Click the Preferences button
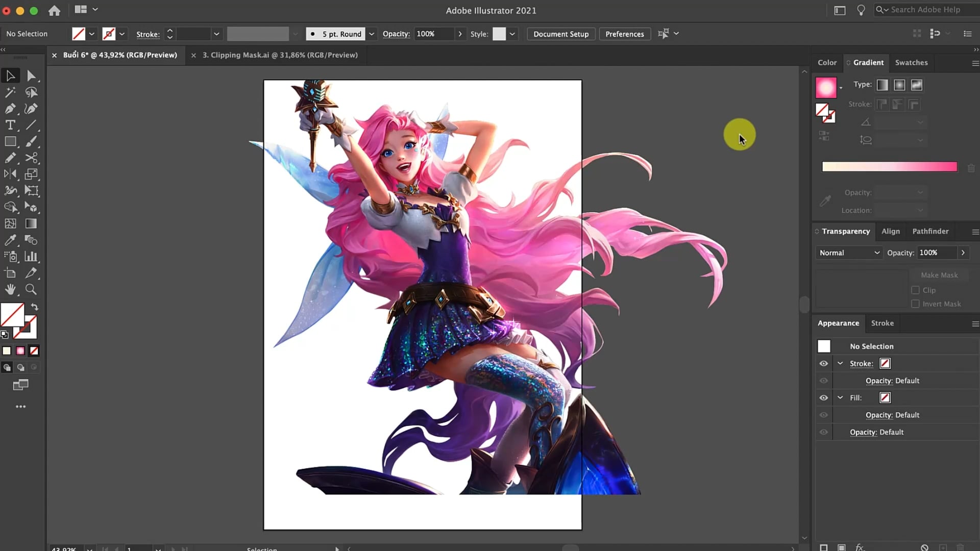Image resolution: width=980 pixels, height=551 pixels. [x=624, y=34]
